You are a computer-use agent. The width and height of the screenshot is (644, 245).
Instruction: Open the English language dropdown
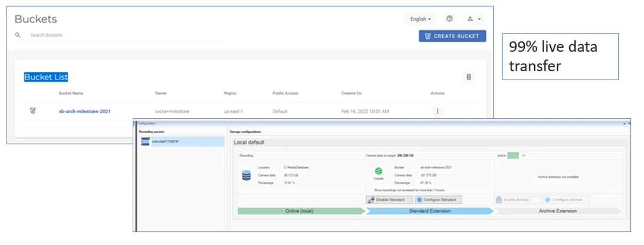[420, 19]
